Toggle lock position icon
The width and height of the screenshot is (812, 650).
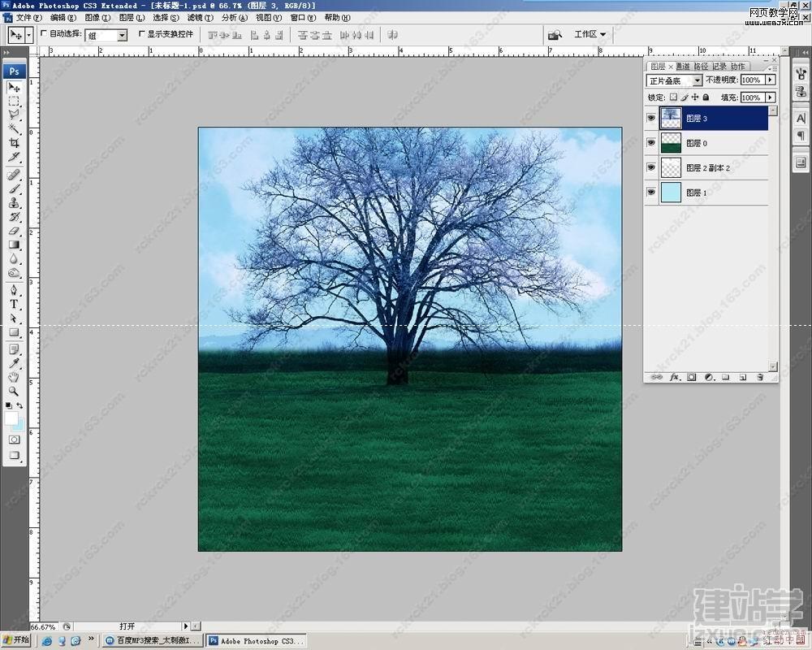tap(695, 97)
